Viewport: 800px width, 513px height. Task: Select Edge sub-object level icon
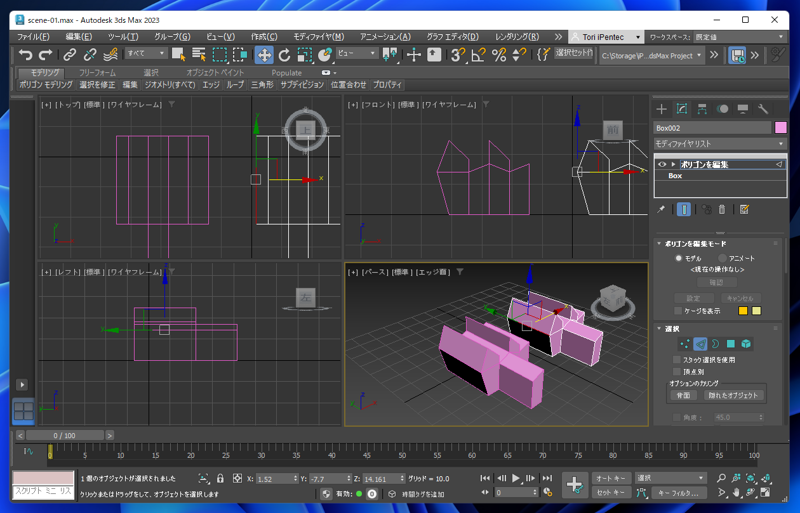click(x=700, y=344)
